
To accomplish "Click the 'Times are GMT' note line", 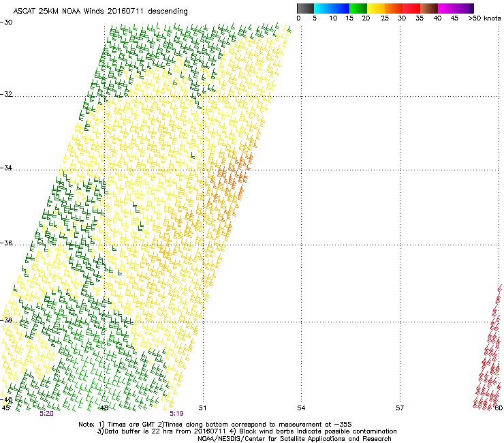I will pyautogui.click(x=215, y=425).
